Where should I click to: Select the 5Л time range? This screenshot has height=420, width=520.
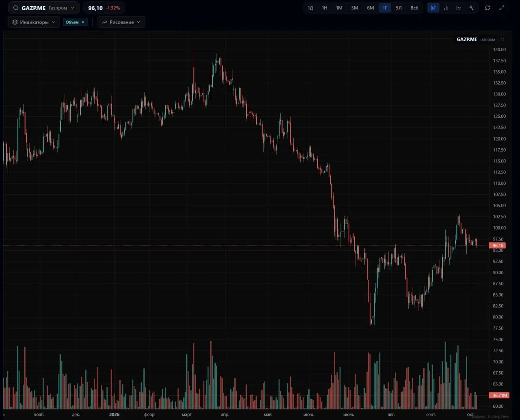[x=399, y=8]
